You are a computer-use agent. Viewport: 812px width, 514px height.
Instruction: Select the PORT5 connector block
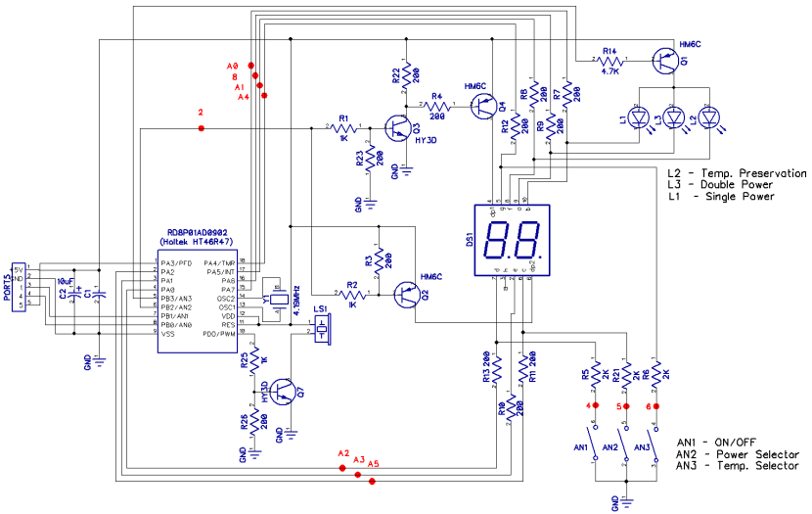[x=17, y=287]
